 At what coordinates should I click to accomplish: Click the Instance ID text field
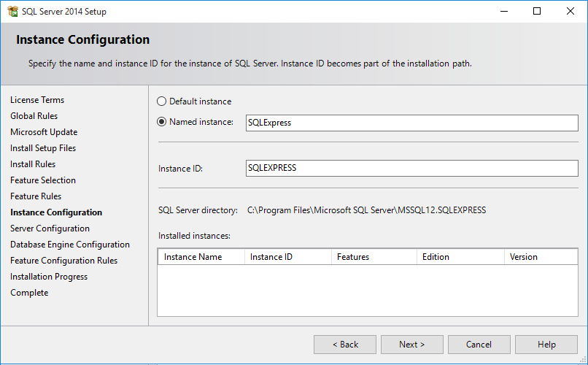coord(411,168)
